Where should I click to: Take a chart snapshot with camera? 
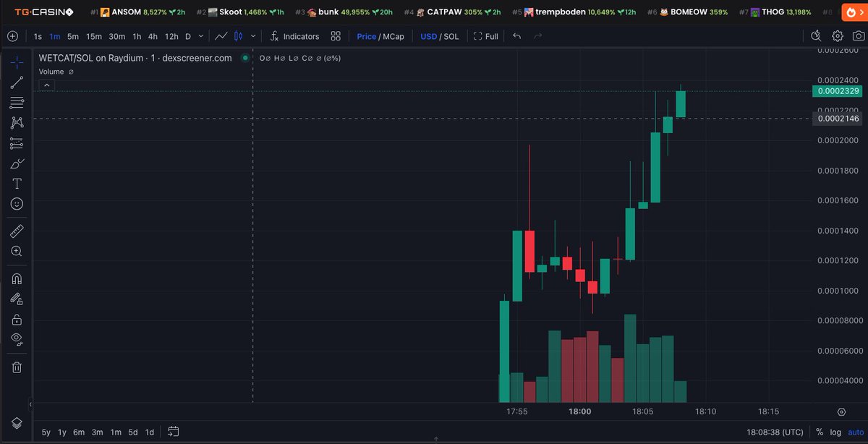click(x=858, y=36)
